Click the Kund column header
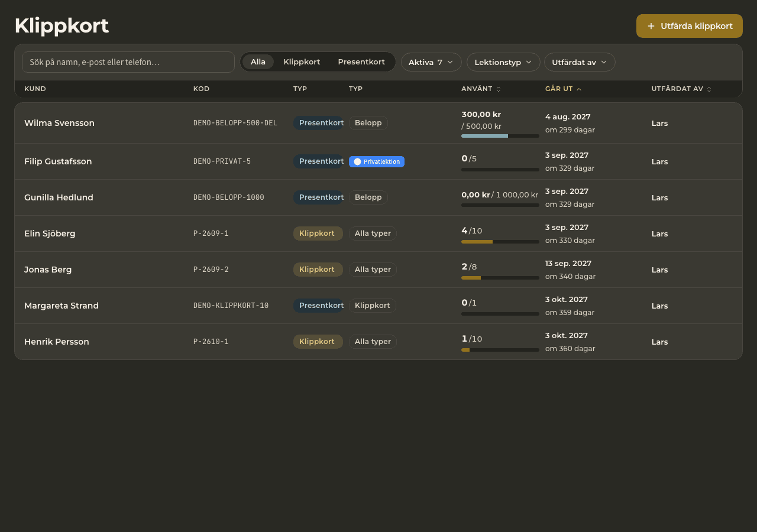 (35, 89)
